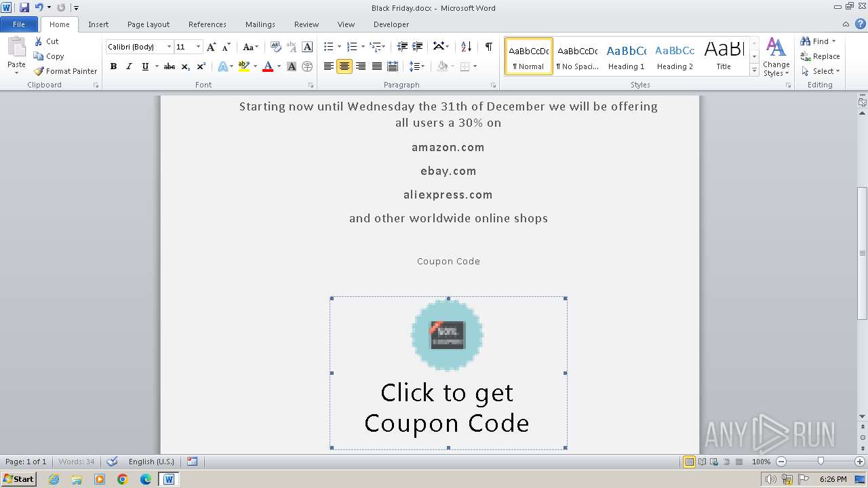Open the font name dropdown
Screen dimensions: 868x488
pyautogui.click(x=169, y=47)
